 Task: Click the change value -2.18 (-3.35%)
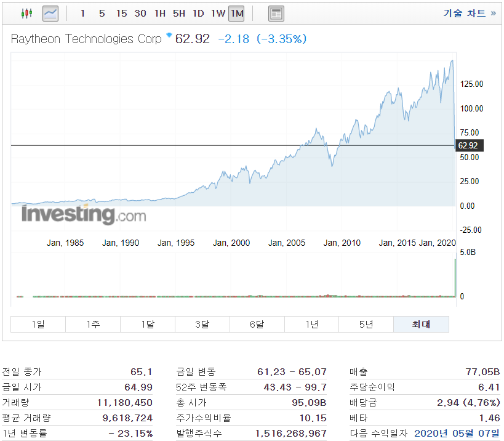tap(262, 39)
